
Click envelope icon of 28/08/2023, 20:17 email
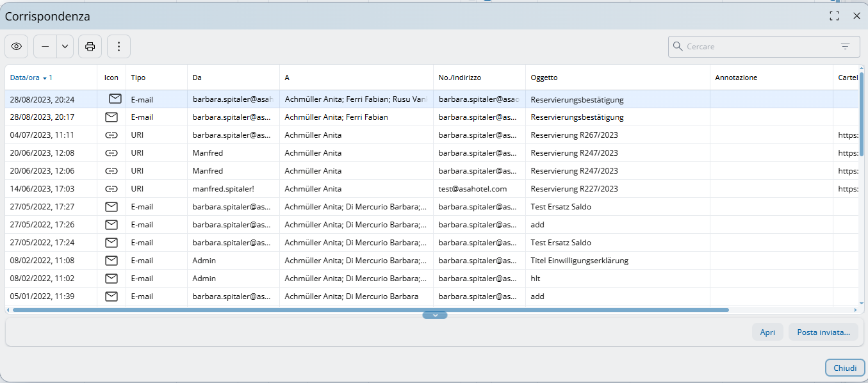pyautogui.click(x=111, y=117)
